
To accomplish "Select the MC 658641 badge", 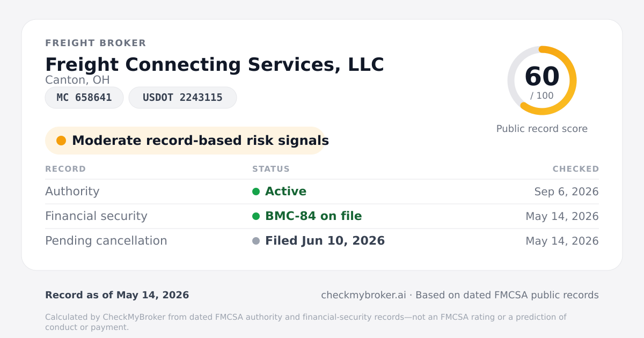I will (84, 98).
